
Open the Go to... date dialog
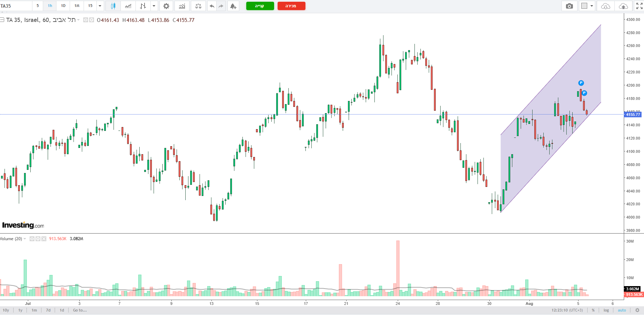[x=80, y=310]
